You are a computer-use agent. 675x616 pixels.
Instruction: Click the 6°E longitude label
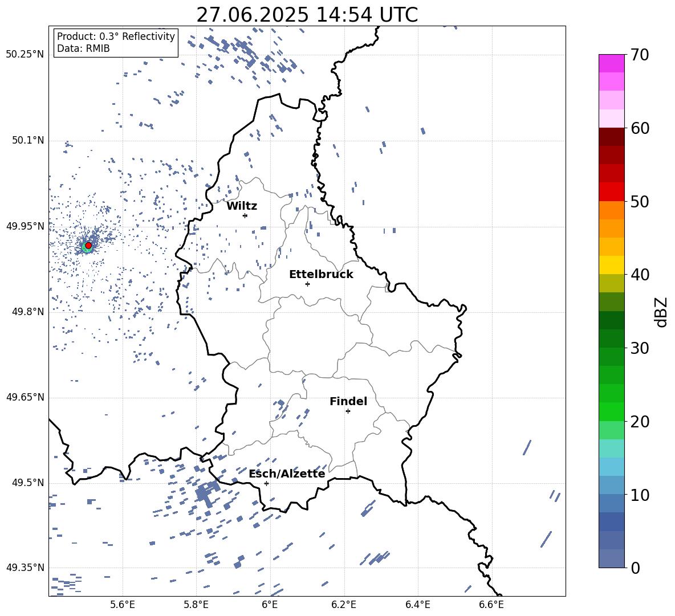[x=270, y=605]
